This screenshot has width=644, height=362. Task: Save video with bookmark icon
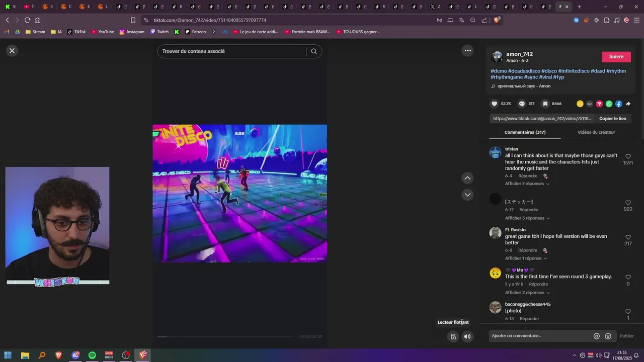tap(545, 104)
